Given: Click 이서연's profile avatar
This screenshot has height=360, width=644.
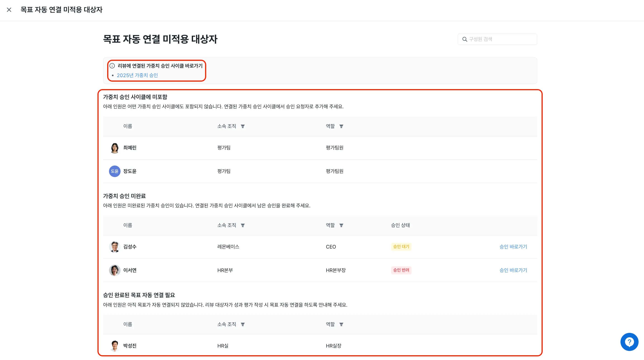Looking at the screenshot, I should tap(114, 270).
